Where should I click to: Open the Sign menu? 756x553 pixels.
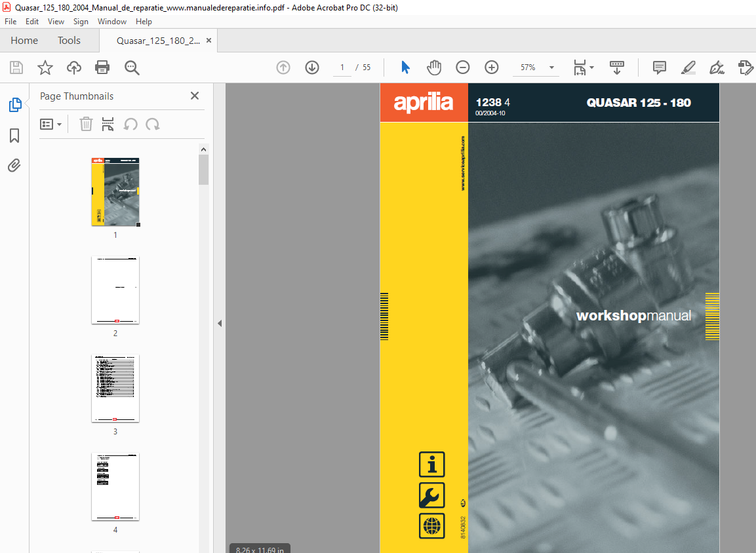coord(81,21)
